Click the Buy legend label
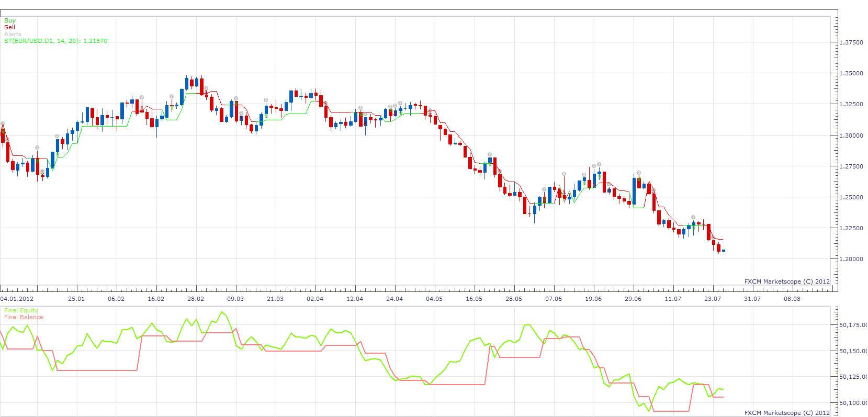Screen dimensions: 868x417 tap(10, 20)
